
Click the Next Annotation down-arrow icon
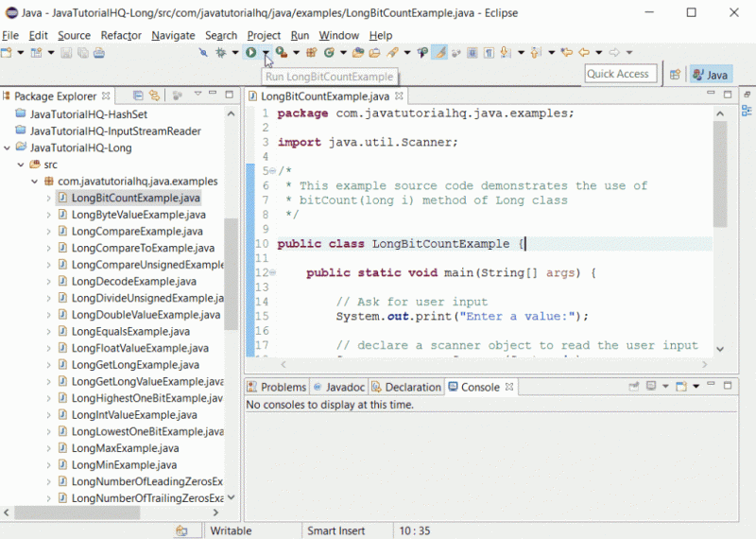tap(506, 53)
